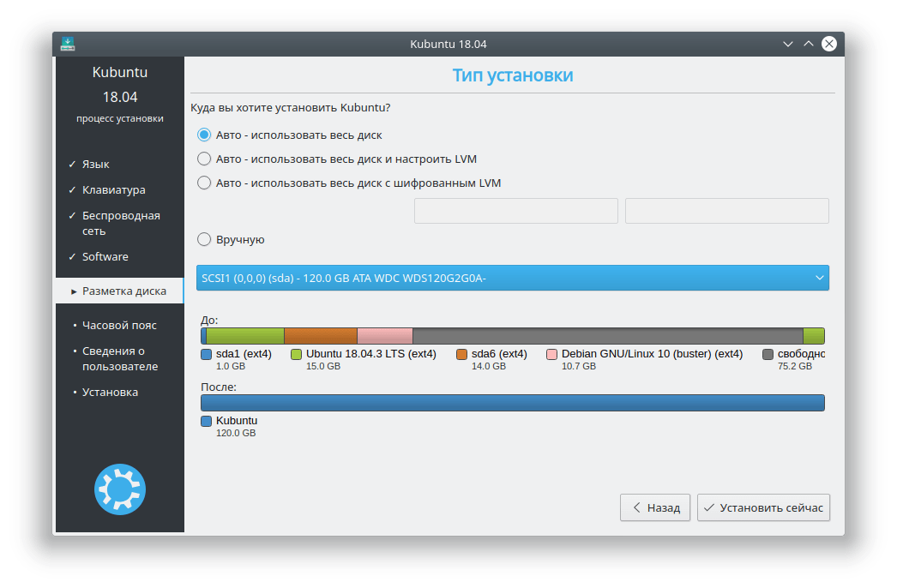897x588 pixels.
Task: Close the Kubuntu 18.04 installer window
Action: [x=829, y=44]
